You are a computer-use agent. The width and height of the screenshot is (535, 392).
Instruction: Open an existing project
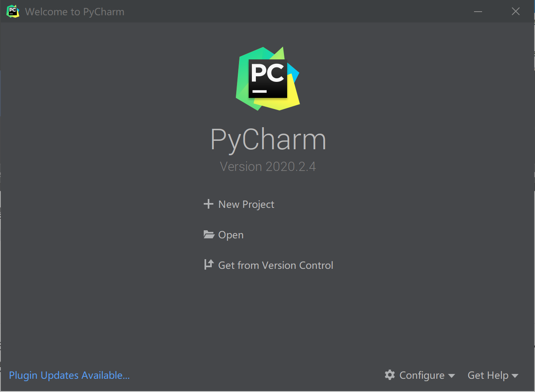(x=231, y=235)
